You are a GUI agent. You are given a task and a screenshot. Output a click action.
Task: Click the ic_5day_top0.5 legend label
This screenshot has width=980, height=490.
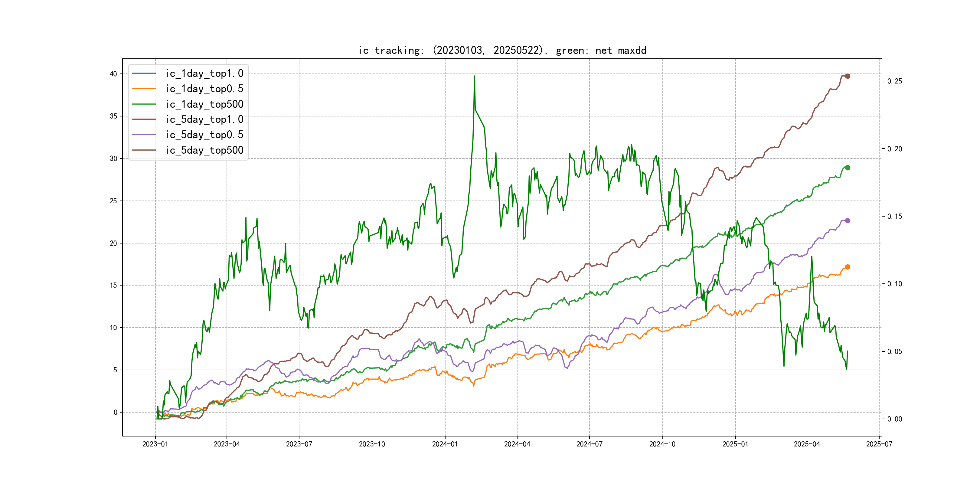tap(204, 135)
